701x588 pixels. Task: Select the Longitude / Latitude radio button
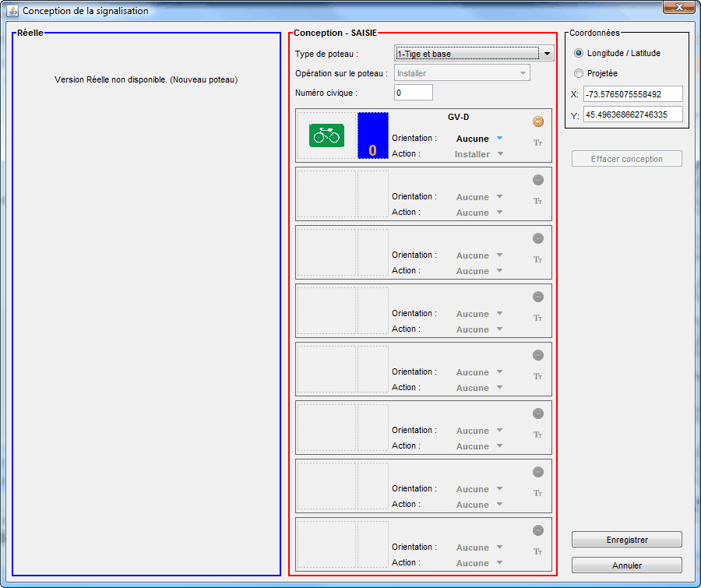pyautogui.click(x=579, y=53)
